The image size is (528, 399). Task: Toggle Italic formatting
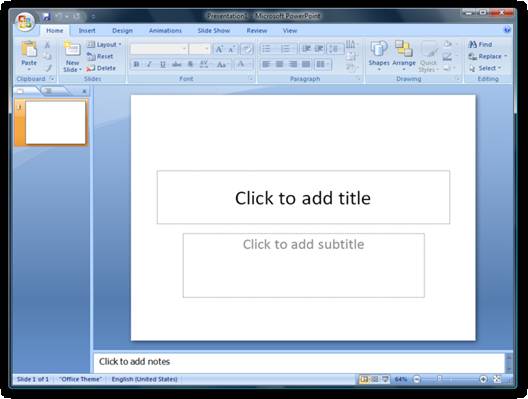150,64
